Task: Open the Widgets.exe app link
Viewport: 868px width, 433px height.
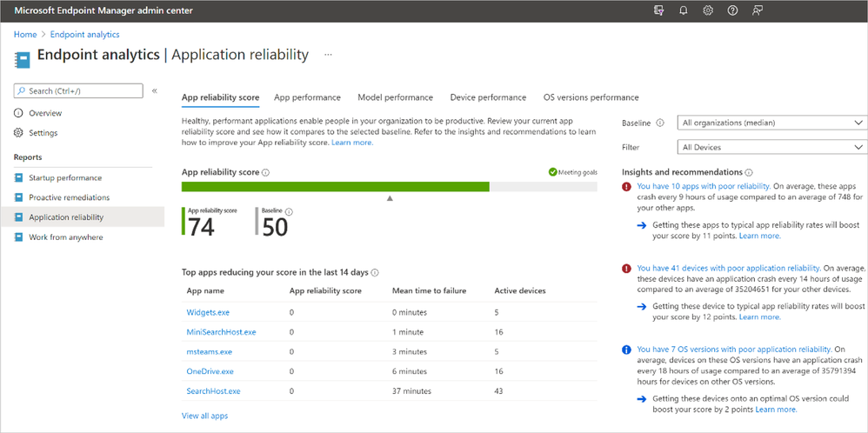Action: point(208,312)
